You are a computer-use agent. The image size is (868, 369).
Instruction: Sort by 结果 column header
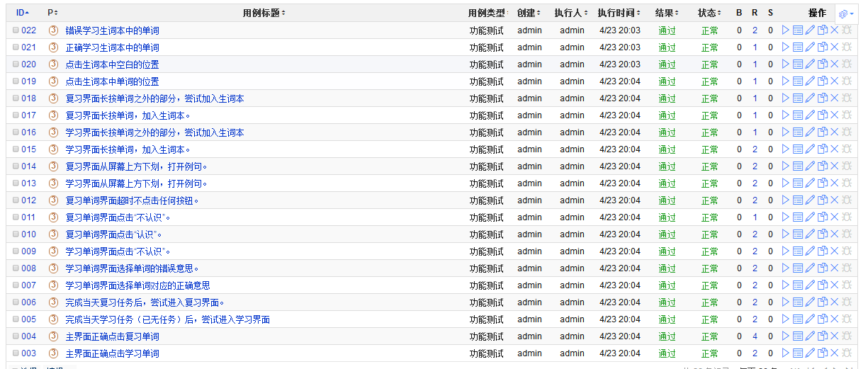(x=667, y=13)
